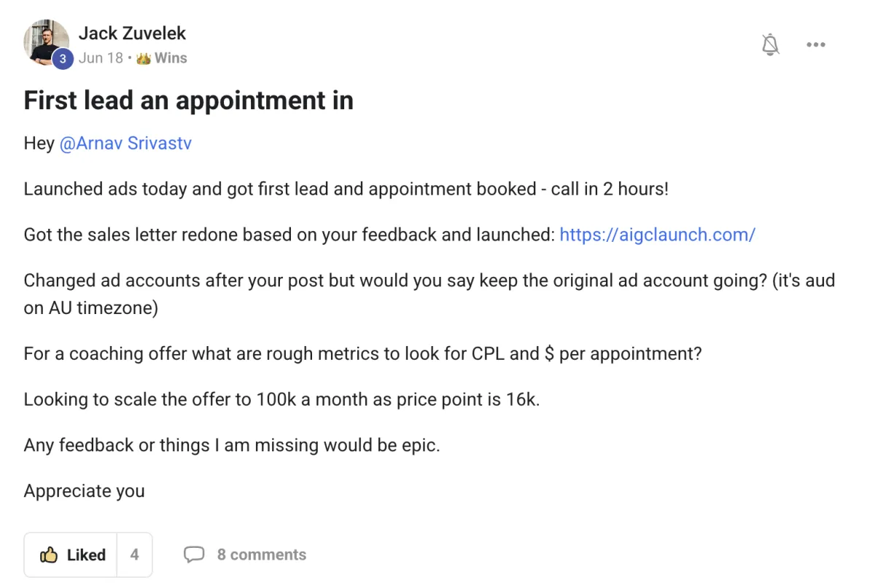The height and width of the screenshot is (588, 875).
Task: Open the three-dot more options menu
Action: click(816, 45)
